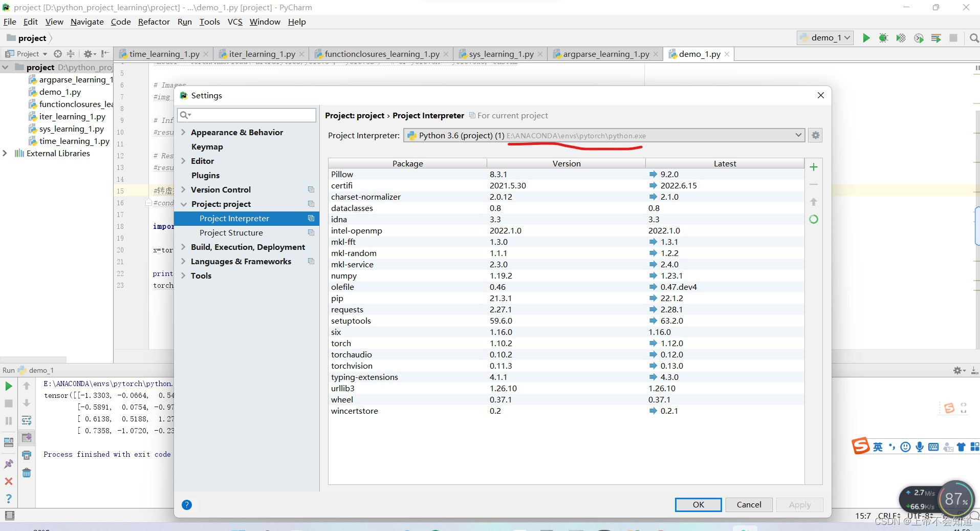Expand Appearance & Behavior settings
This screenshot has height=531, width=980.
pos(183,132)
